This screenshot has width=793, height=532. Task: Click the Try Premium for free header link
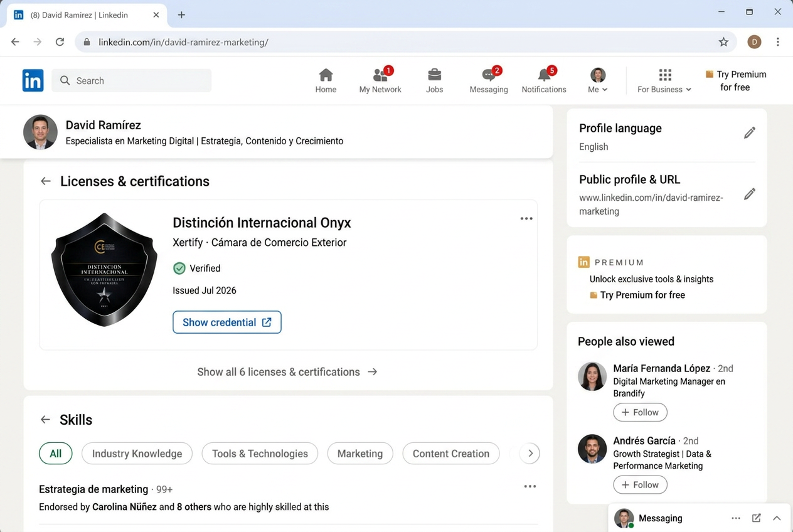point(735,81)
